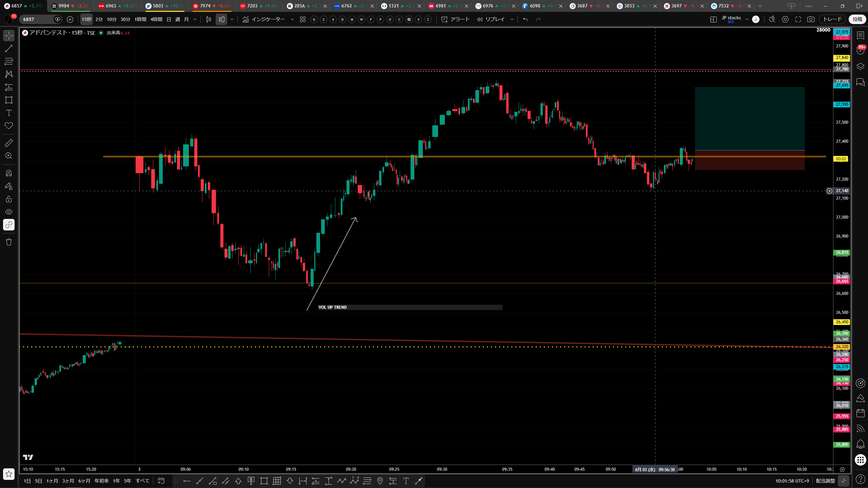Image resolution: width=868 pixels, height=488 pixels.
Task: Select the 3ヶ月 date range
Action: point(68,481)
